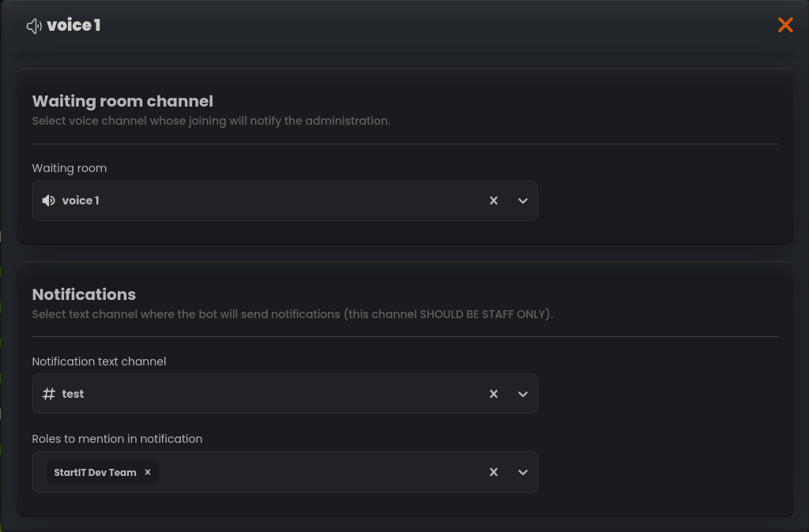Image resolution: width=809 pixels, height=532 pixels.
Task: Click the orange X to close voice 1 settings
Action: point(785,24)
